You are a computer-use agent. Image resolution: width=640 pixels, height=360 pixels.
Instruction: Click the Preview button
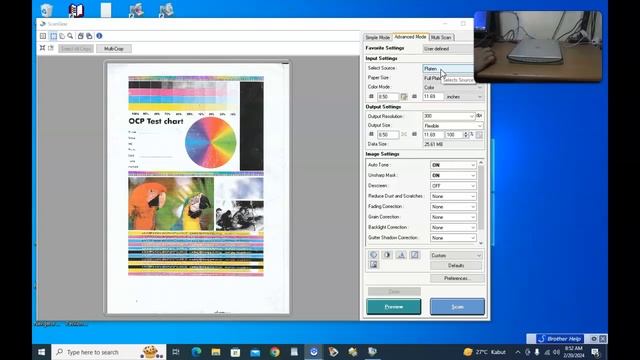coord(394,307)
